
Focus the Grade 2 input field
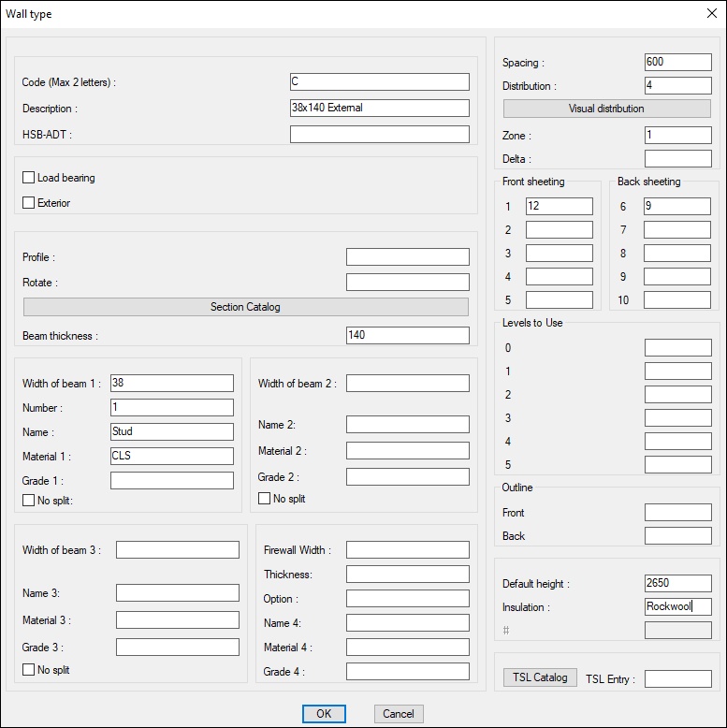coord(408,476)
